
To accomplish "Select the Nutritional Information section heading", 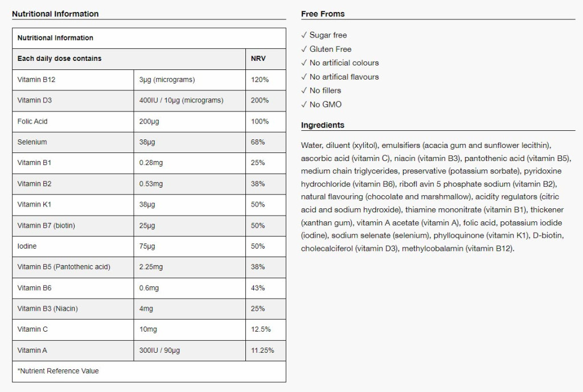I will pyautogui.click(x=55, y=14).
